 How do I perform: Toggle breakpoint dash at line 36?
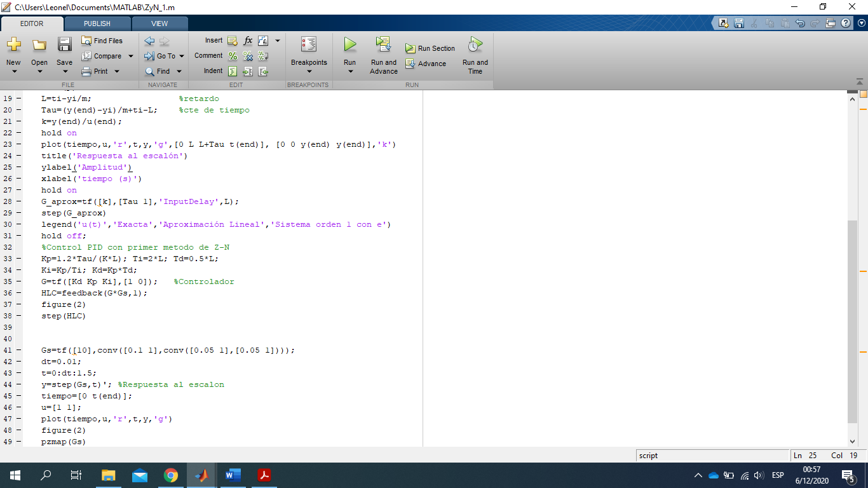click(18, 293)
